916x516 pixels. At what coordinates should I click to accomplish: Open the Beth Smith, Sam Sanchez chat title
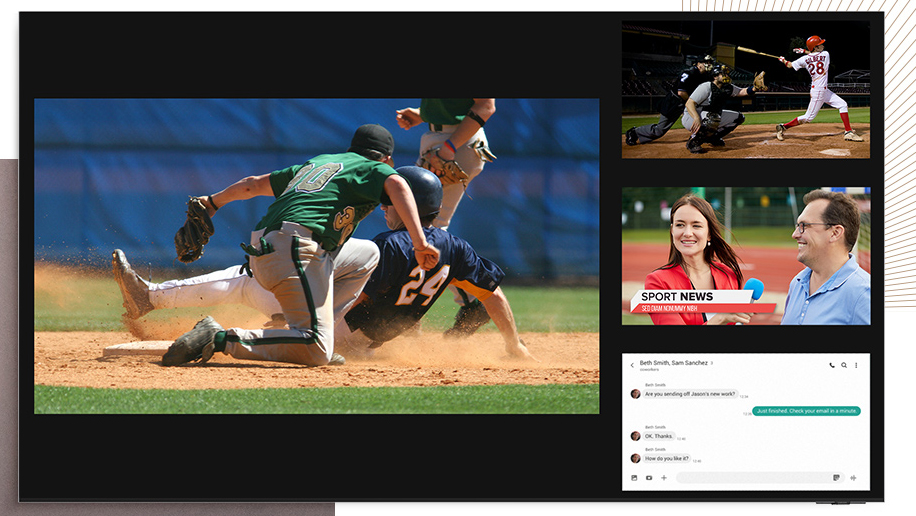coord(673,363)
